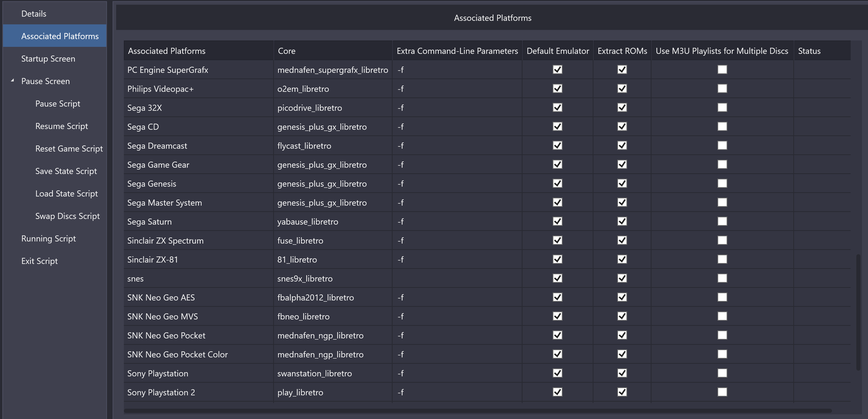Viewport: 868px width, 419px height.
Task: Select the mednafen_supergrafx_libretro core cell
Action: pyautogui.click(x=333, y=70)
